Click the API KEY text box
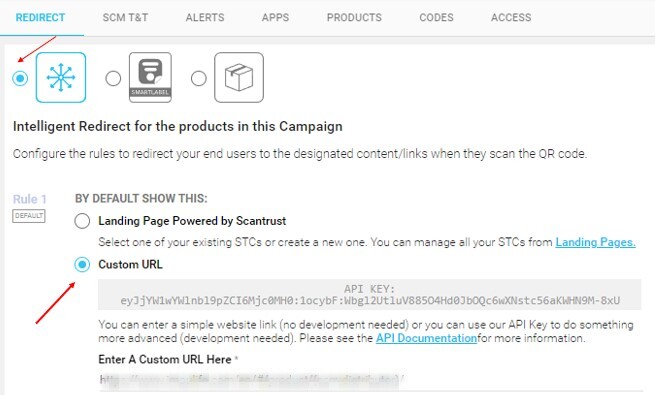This screenshot has width=664, height=395. coord(370,295)
